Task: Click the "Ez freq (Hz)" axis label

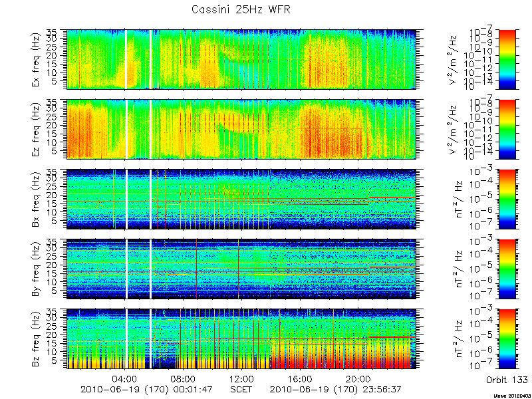Action: 37,130
